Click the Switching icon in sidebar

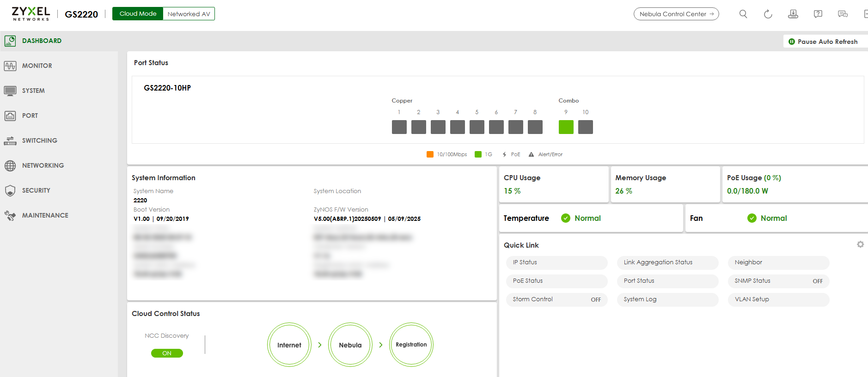(10, 141)
